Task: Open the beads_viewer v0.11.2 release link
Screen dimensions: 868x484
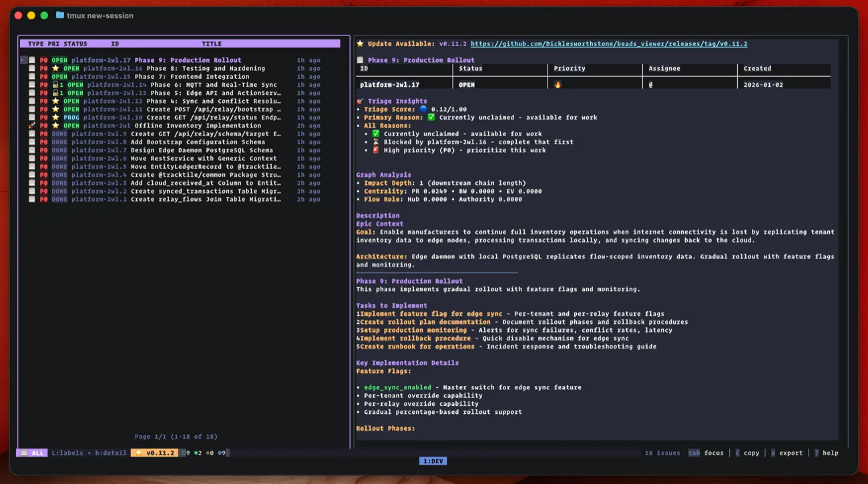Action: click(x=608, y=44)
